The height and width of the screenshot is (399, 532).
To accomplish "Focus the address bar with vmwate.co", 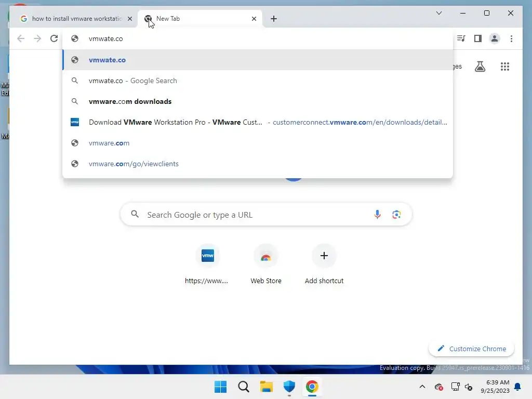I will point(258,38).
